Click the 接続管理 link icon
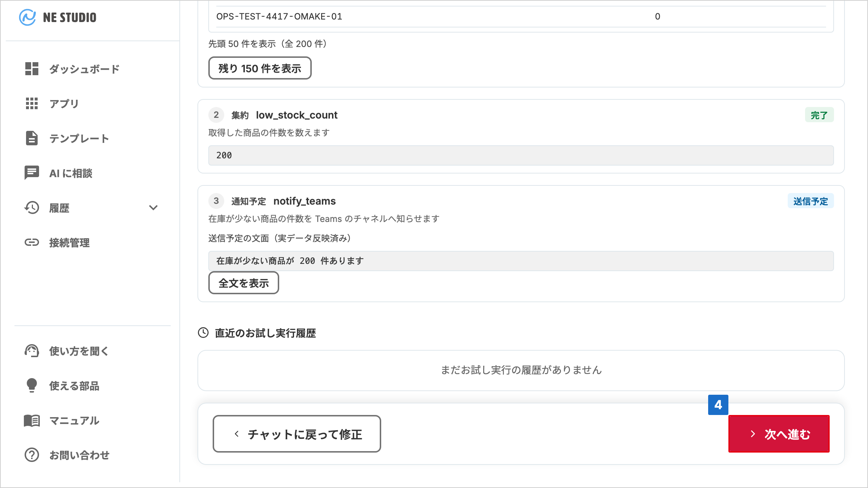The width and height of the screenshot is (868, 488). tap(32, 242)
